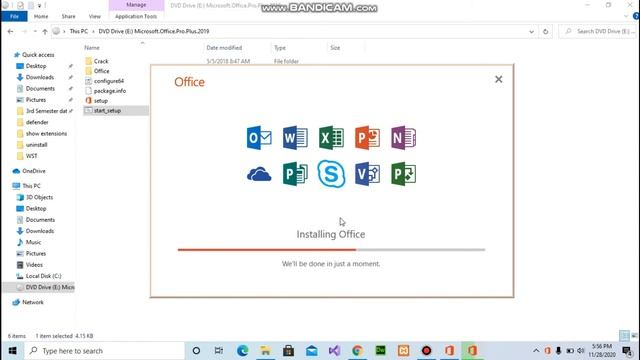Refresh the current folder view
The height and width of the screenshot is (360, 640).
coord(545,31)
